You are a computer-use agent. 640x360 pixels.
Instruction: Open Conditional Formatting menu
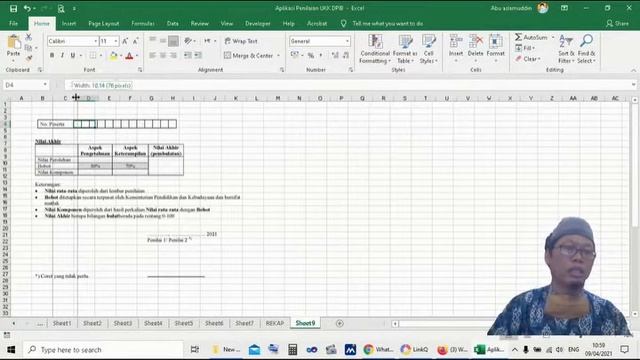pos(375,49)
